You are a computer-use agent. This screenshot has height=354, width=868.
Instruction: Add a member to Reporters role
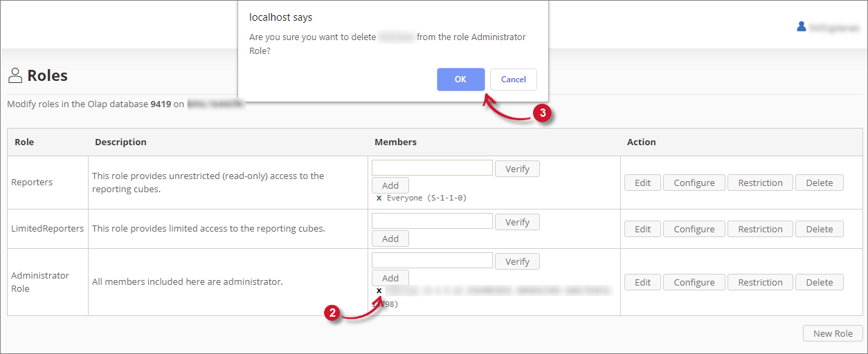tap(390, 185)
